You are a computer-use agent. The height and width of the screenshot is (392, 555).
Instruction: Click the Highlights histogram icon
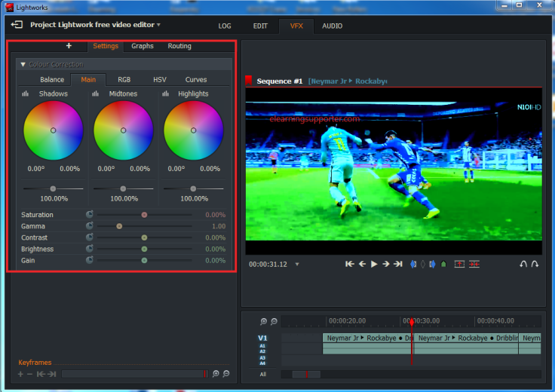click(x=165, y=93)
